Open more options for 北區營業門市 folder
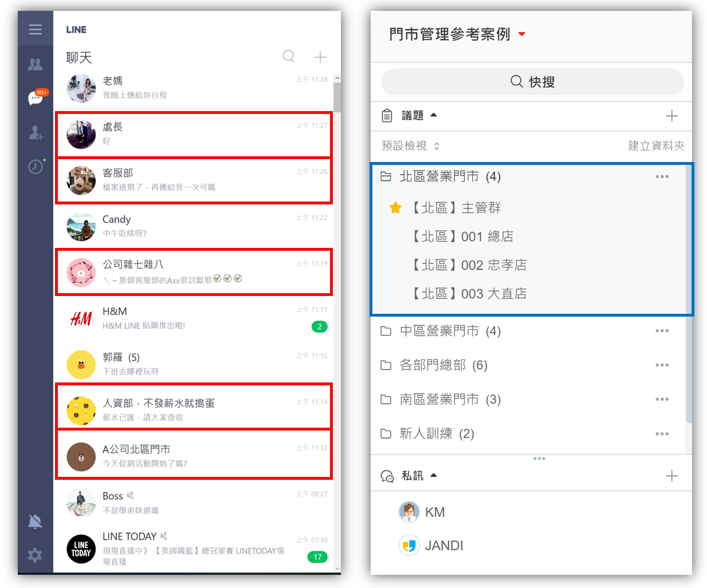The height and width of the screenshot is (588, 707). tap(662, 176)
